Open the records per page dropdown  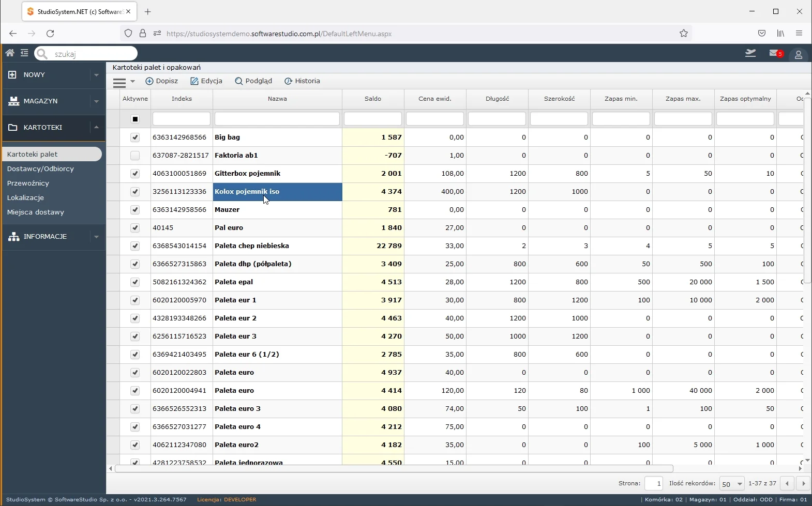[x=731, y=484]
